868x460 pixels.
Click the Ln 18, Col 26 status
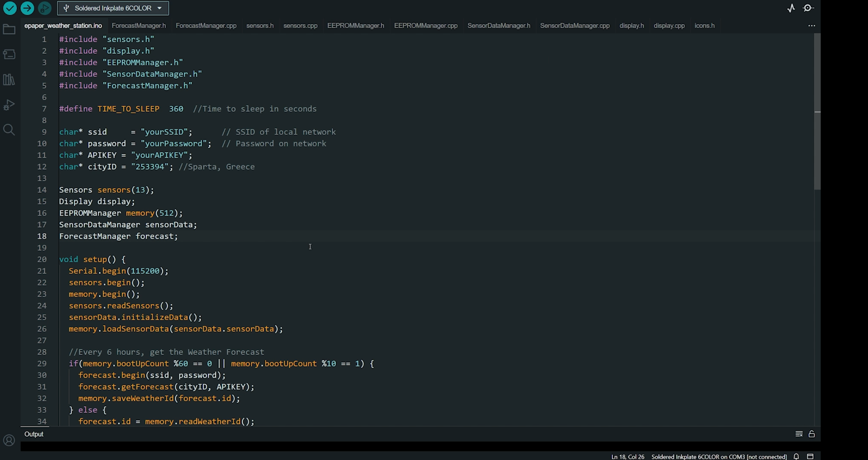(x=628, y=457)
